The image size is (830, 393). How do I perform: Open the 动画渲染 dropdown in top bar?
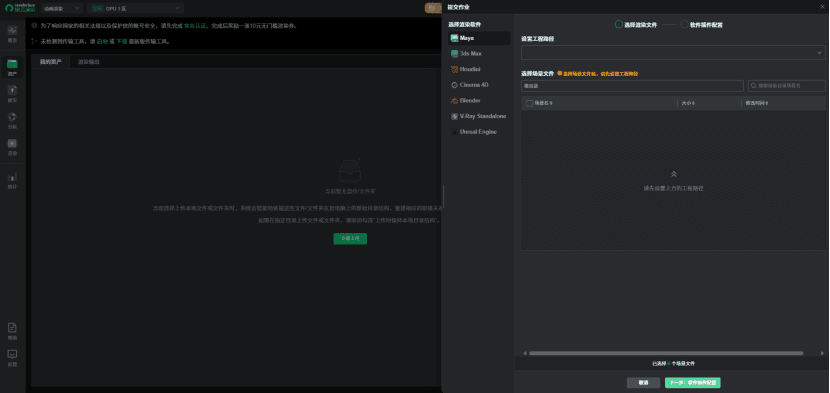(62, 8)
